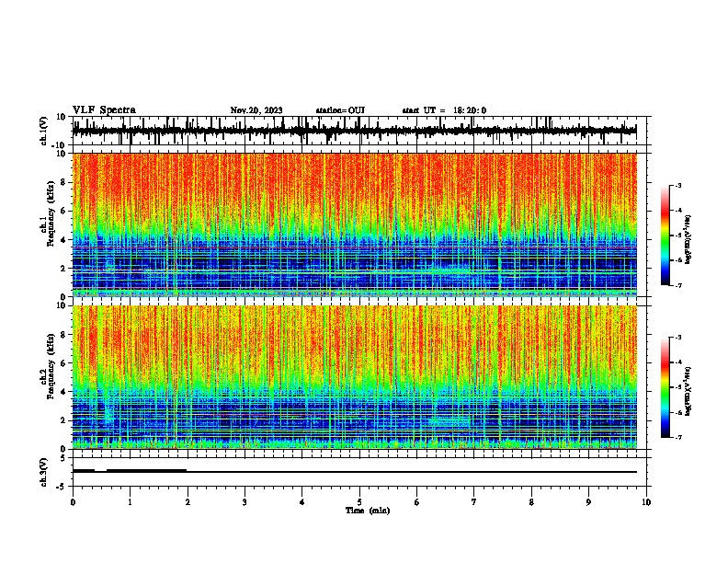This screenshot has height=563, width=728.
Task: Click the ch.1 spectrogram color bar
Action: (x=665, y=236)
